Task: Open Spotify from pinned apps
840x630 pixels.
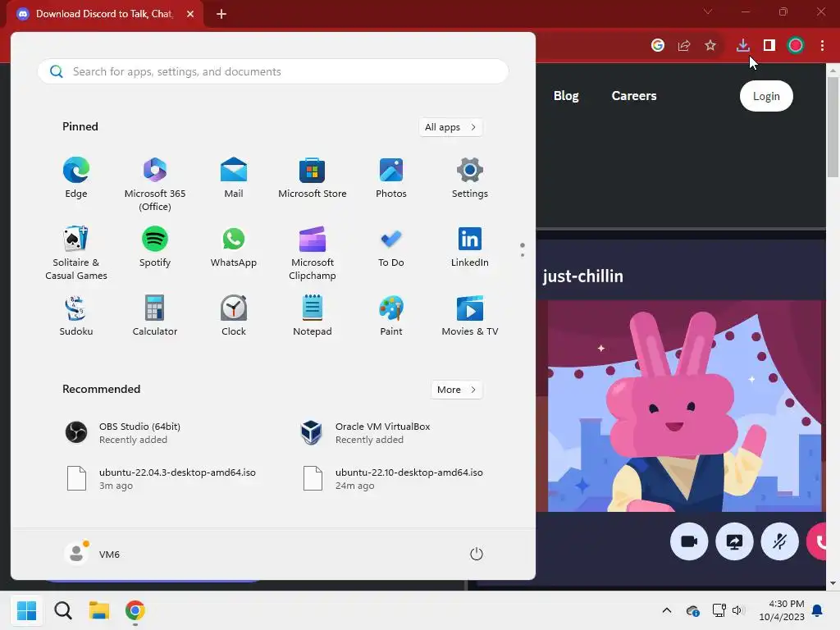Action: pos(155,247)
